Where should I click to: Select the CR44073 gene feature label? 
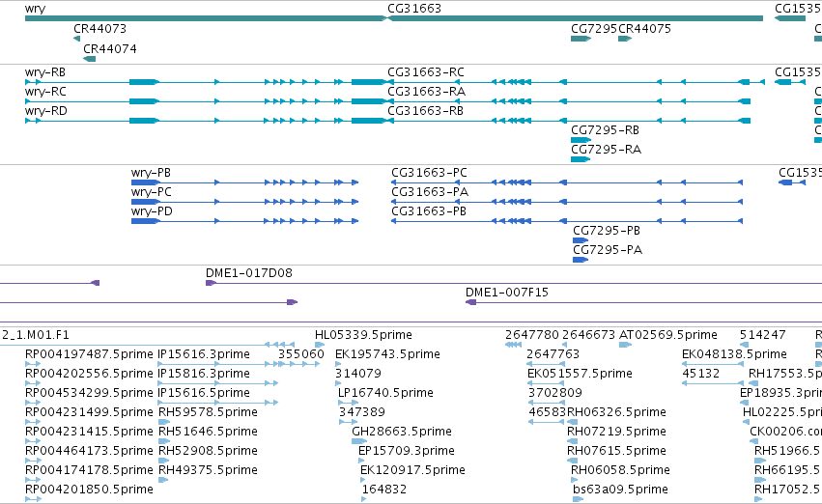click(99, 29)
